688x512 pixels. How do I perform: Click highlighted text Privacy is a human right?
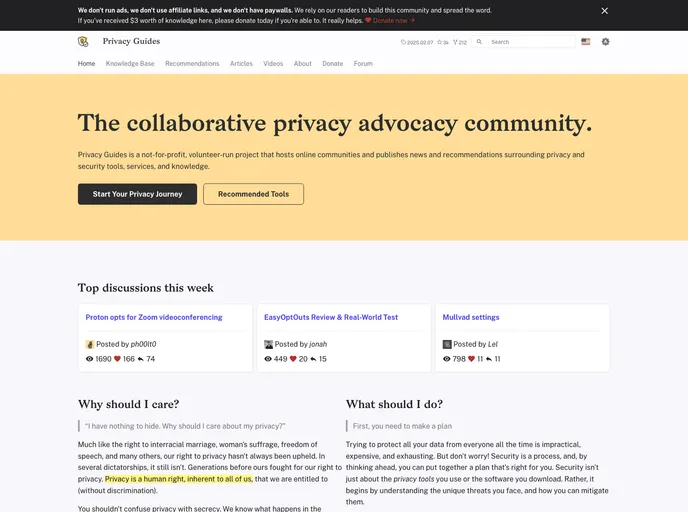[179, 479]
